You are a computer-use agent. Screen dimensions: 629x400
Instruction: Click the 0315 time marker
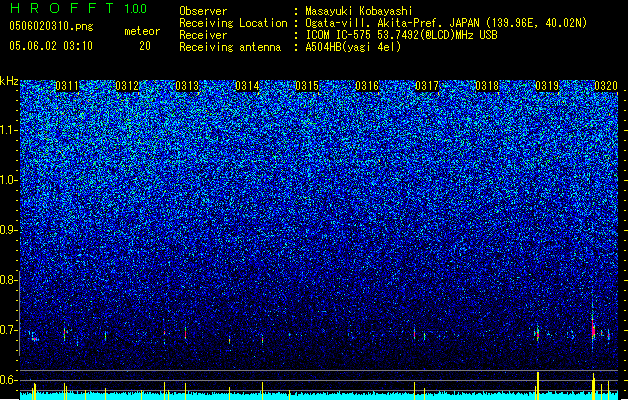[307, 86]
